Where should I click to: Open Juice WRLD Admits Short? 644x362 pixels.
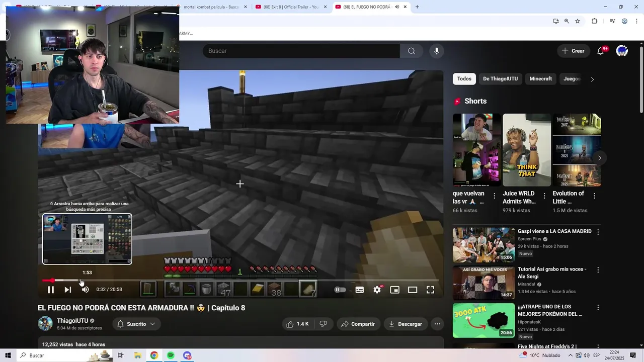click(x=527, y=150)
